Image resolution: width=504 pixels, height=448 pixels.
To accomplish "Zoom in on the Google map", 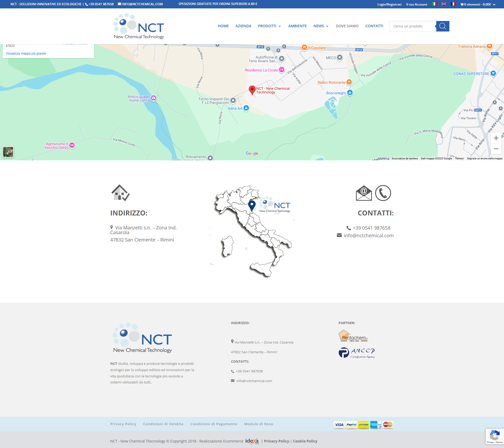I will [496, 138].
